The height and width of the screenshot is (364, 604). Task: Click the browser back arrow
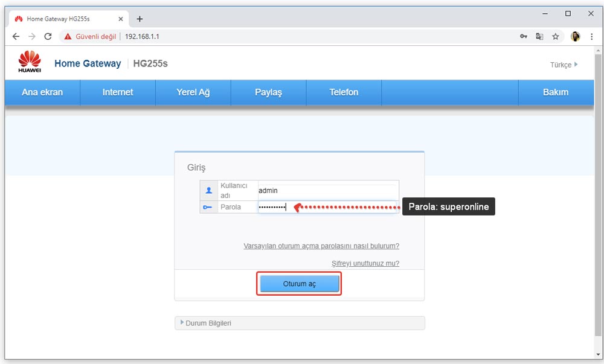[16, 37]
